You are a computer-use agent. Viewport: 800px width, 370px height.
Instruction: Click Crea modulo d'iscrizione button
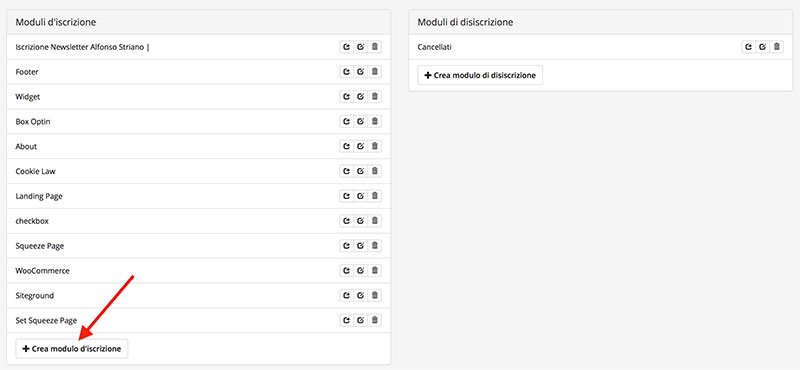72,349
